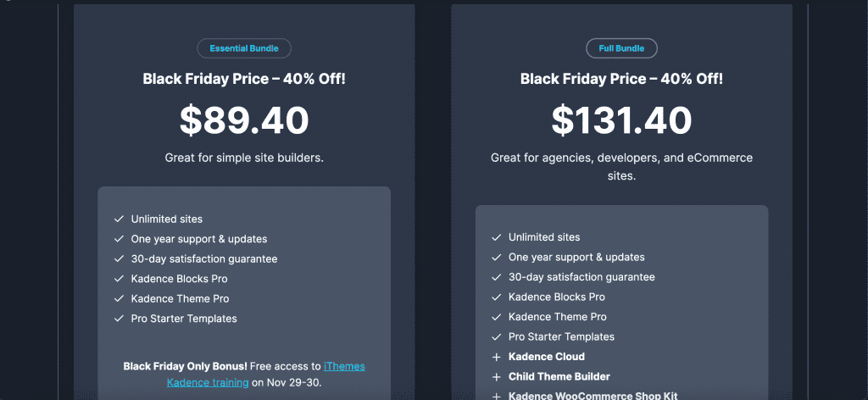Click the Full Bundle Black Friday Price heading
The image size is (868, 400).
coord(621,79)
